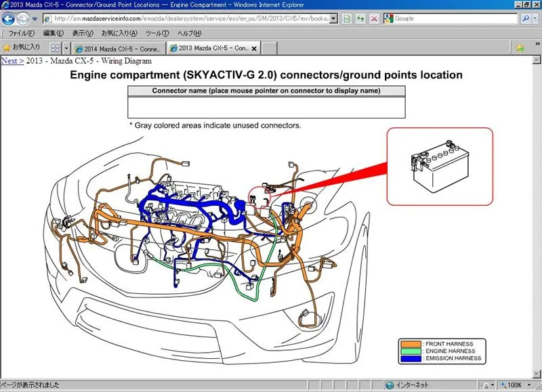Open the ヘルプ(H) menu
Viewport: 542px width, 392px height.
(x=189, y=33)
